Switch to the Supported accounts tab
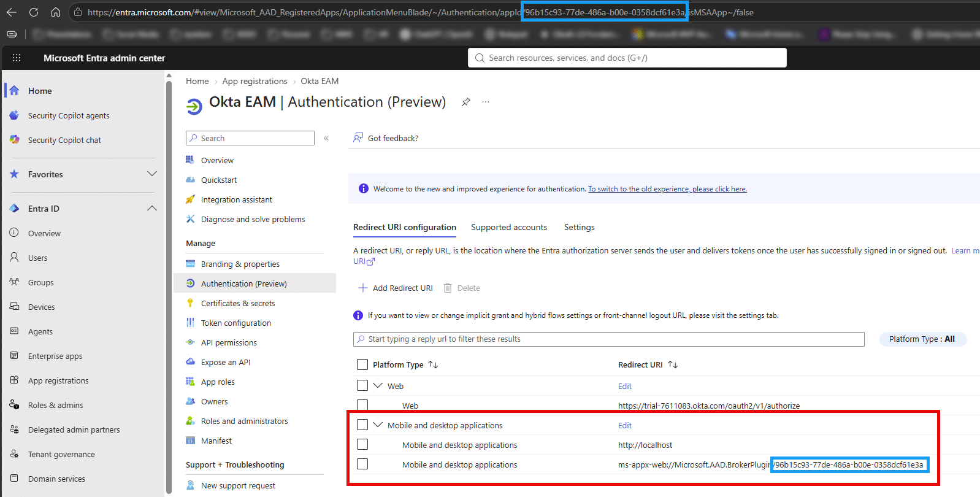This screenshot has height=497, width=980. click(x=509, y=227)
